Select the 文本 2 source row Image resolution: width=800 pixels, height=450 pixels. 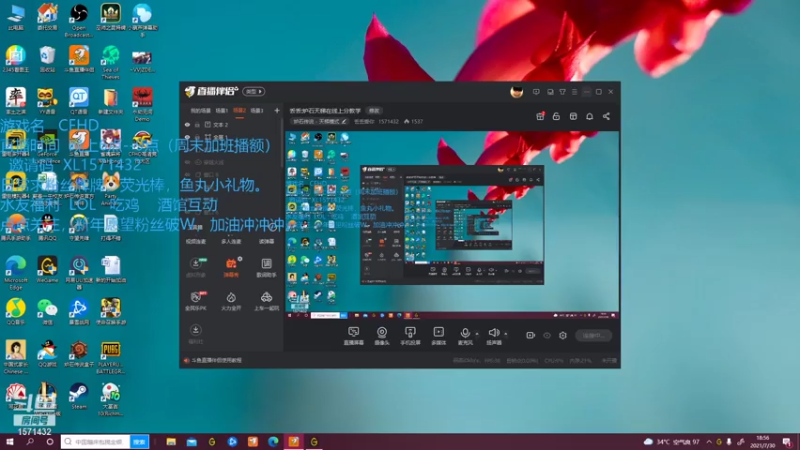click(231, 124)
